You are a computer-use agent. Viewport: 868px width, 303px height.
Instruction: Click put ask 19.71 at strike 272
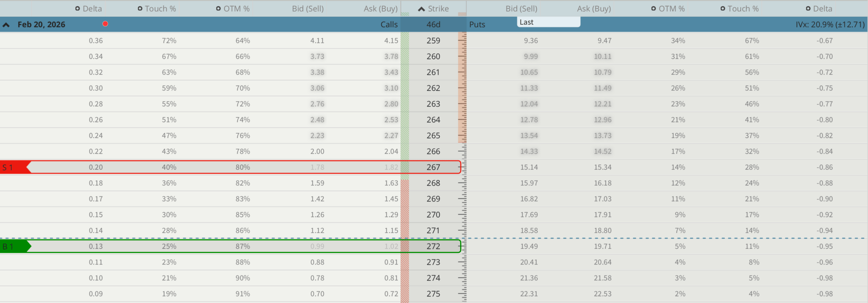pyautogui.click(x=603, y=246)
